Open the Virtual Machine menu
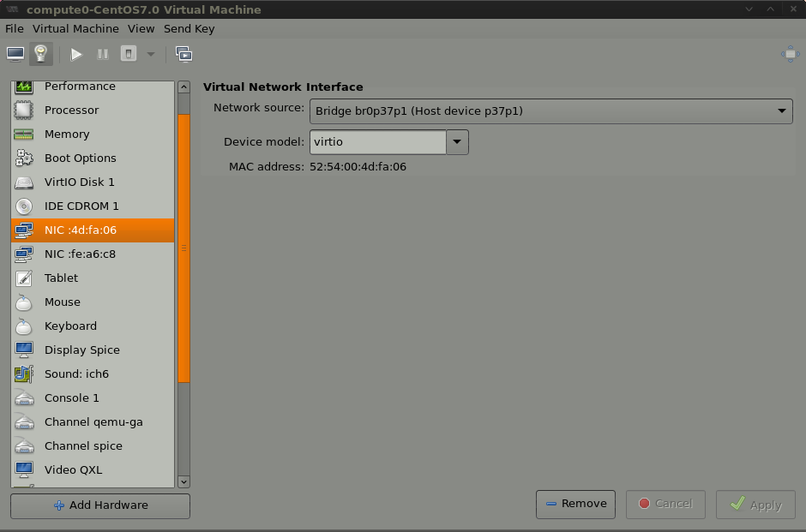The width and height of the screenshot is (806, 532). (75, 28)
